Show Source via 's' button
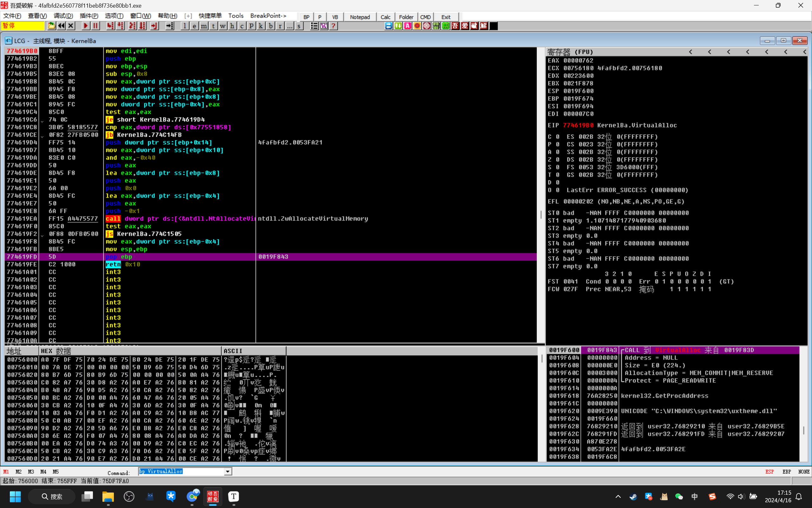The width and height of the screenshot is (812, 508). (298, 26)
